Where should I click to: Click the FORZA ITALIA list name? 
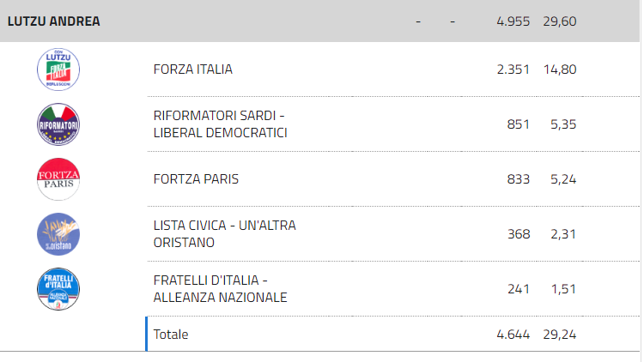193,69
